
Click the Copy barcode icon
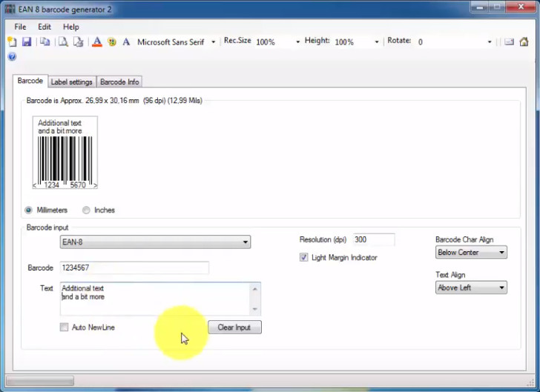(x=45, y=41)
